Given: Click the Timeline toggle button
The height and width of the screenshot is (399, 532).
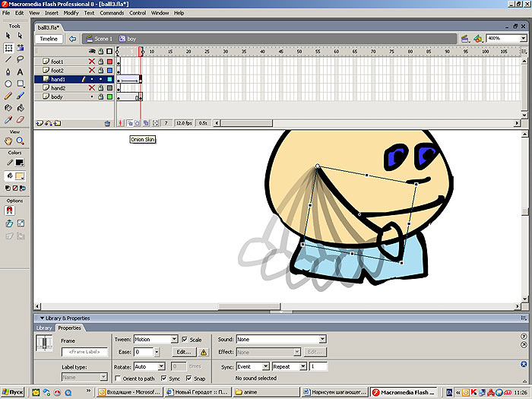Looking at the screenshot, I should tap(49, 39).
